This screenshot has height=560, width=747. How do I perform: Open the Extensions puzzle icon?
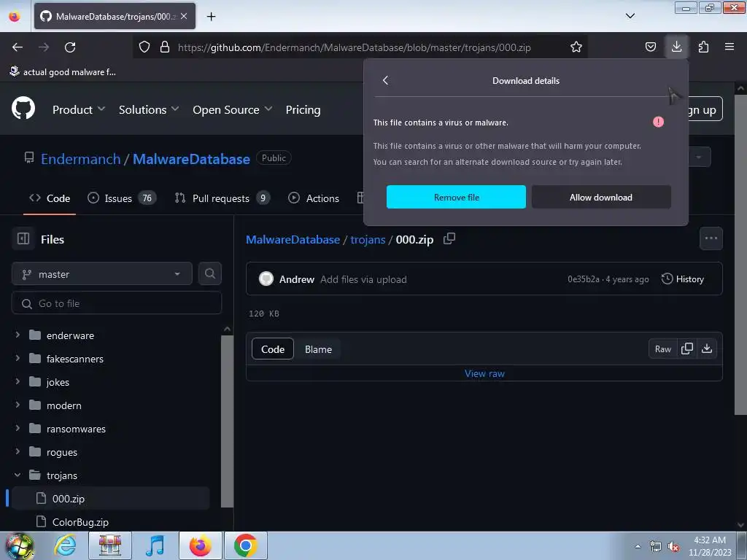pyautogui.click(x=703, y=47)
